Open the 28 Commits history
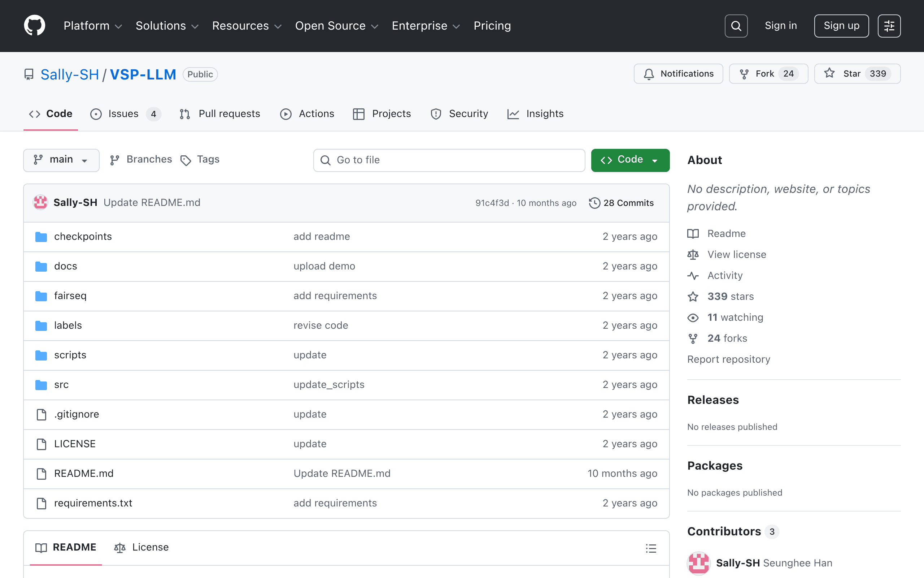Viewport: 924px width, 578px height. pos(622,203)
